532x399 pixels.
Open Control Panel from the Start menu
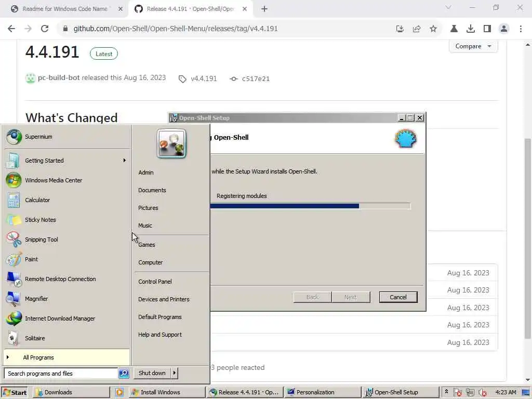(x=155, y=282)
